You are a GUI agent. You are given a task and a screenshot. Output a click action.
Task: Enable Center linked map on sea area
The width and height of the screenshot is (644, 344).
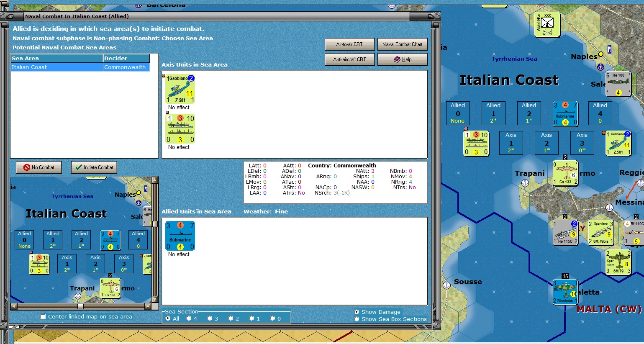tap(43, 317)
